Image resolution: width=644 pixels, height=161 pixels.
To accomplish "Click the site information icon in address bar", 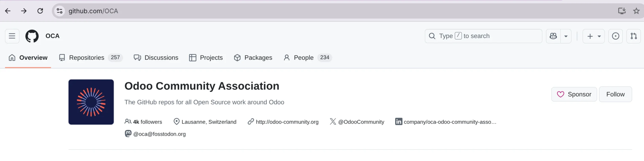I will 60,11.
